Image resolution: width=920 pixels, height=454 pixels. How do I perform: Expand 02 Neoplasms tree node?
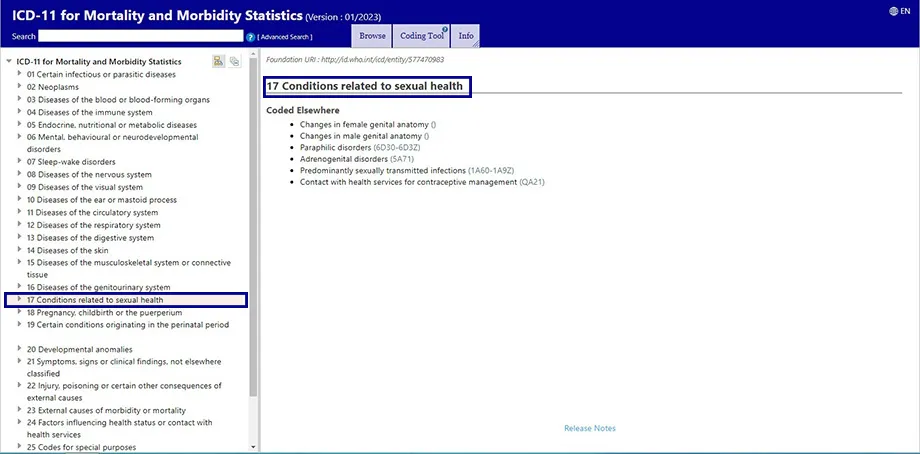coord(19,87)
